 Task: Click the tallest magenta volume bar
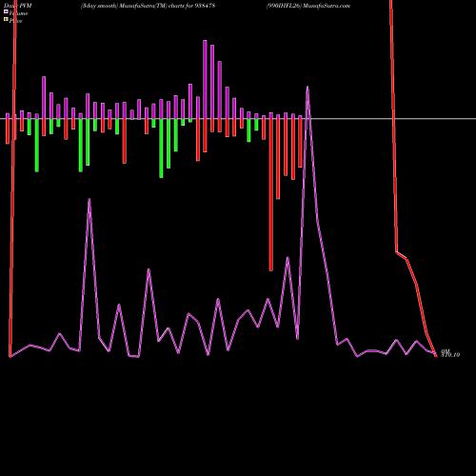pyautogui.click(x=205, y=79)
